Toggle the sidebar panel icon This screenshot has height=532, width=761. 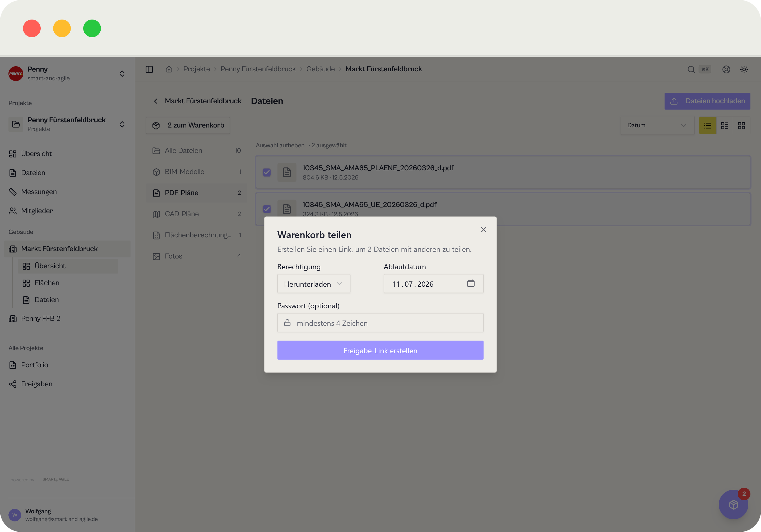149,69
